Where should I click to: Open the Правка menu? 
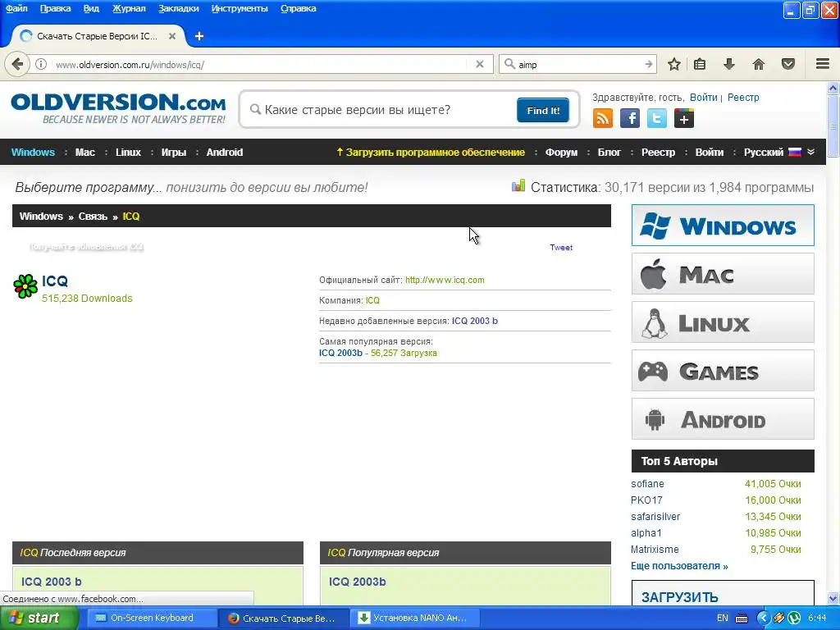(55, 8)
